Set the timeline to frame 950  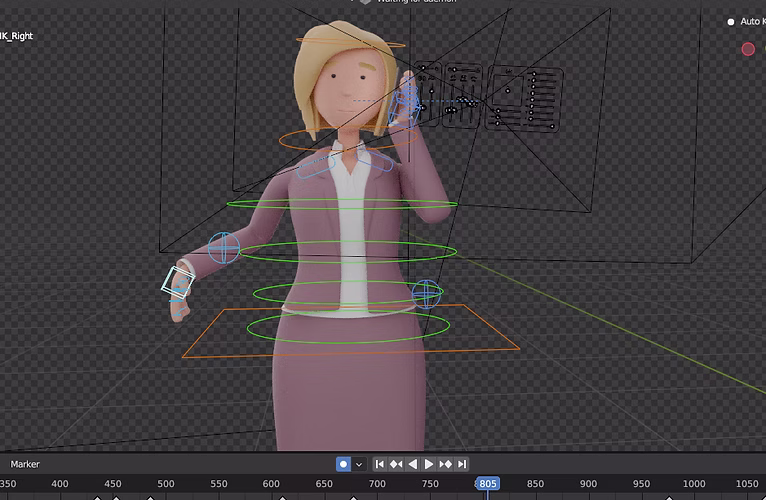(x=641, y=484)
